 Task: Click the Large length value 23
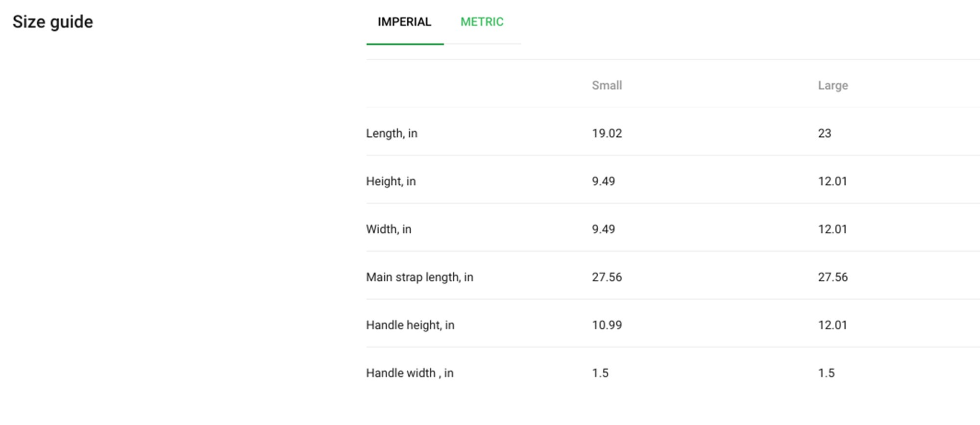coord(824,133)
